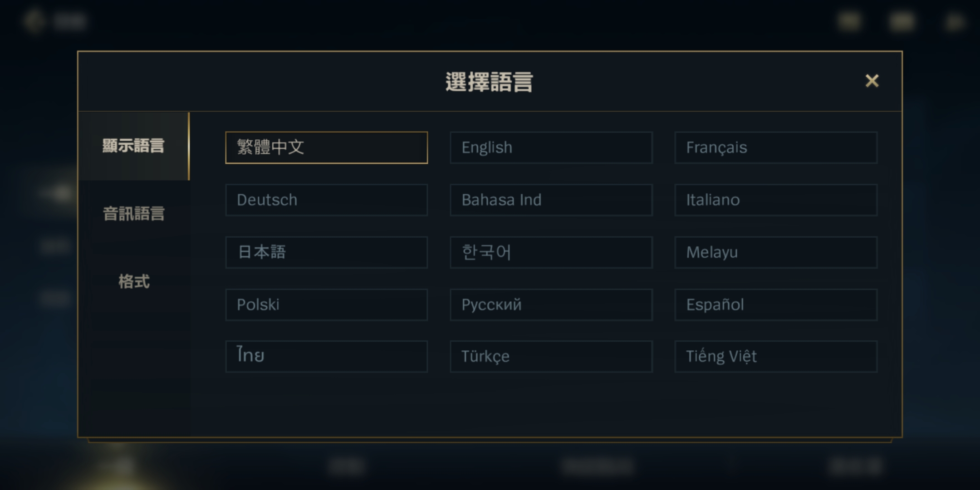Select Italiano language option
The image size is (980, 490).
[775, 200]
